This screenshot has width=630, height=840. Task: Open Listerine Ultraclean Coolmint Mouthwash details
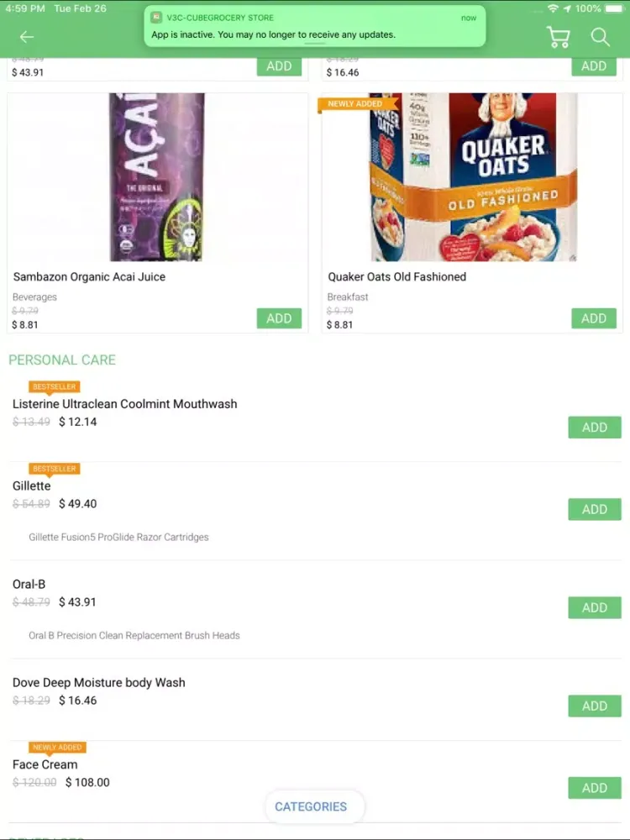[124, 404]
